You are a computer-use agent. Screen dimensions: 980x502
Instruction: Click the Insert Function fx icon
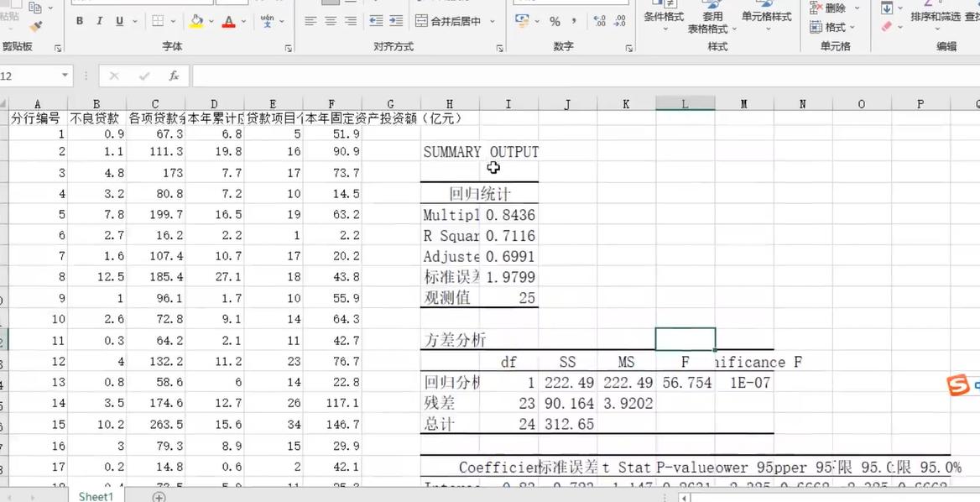point(174,76)
